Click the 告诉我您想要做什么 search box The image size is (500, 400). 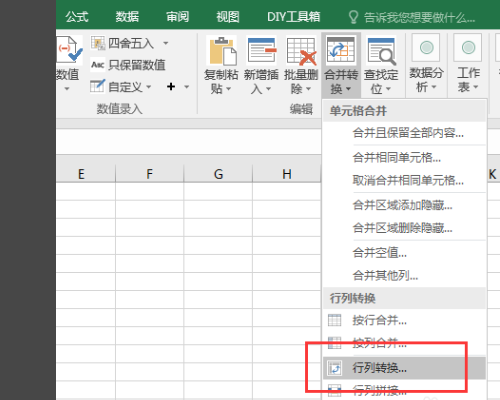click(x=419, y=17)
